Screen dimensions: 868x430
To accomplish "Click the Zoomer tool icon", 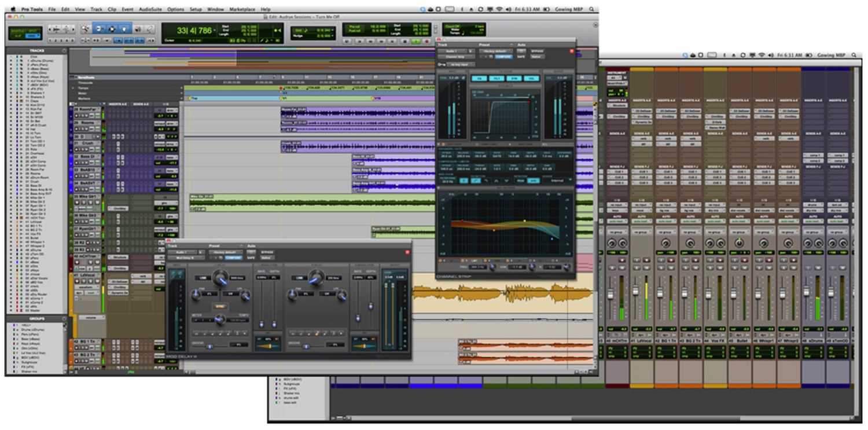I will pos(85,30).
